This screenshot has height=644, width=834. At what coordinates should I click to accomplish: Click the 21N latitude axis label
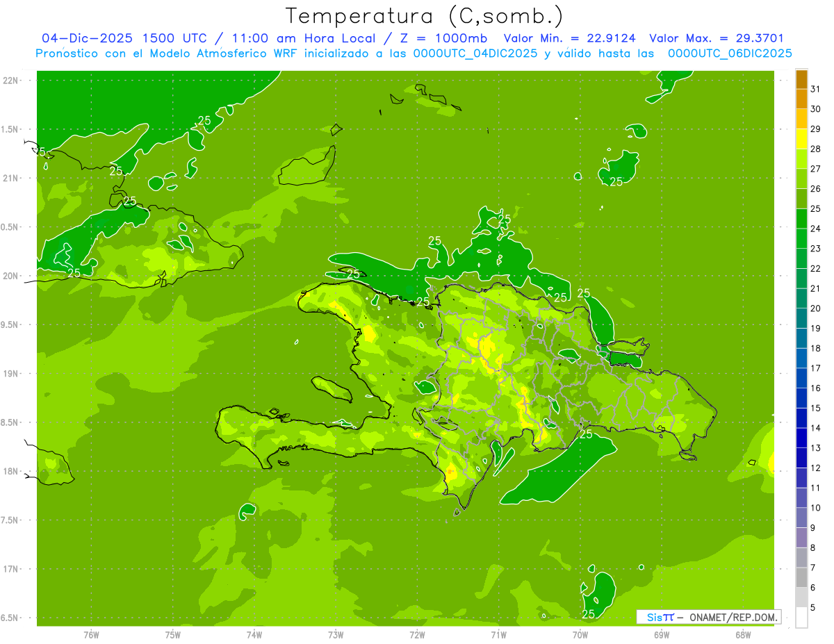pos(10,179)
